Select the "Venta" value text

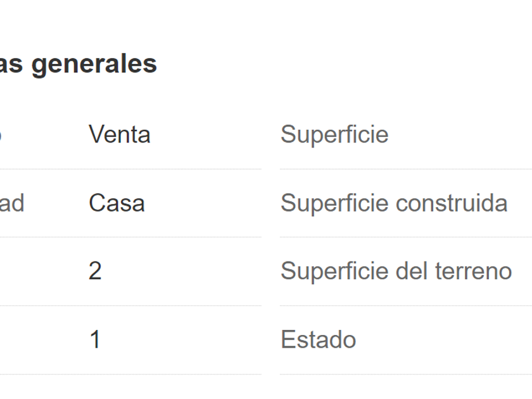[x=119, y=135]
